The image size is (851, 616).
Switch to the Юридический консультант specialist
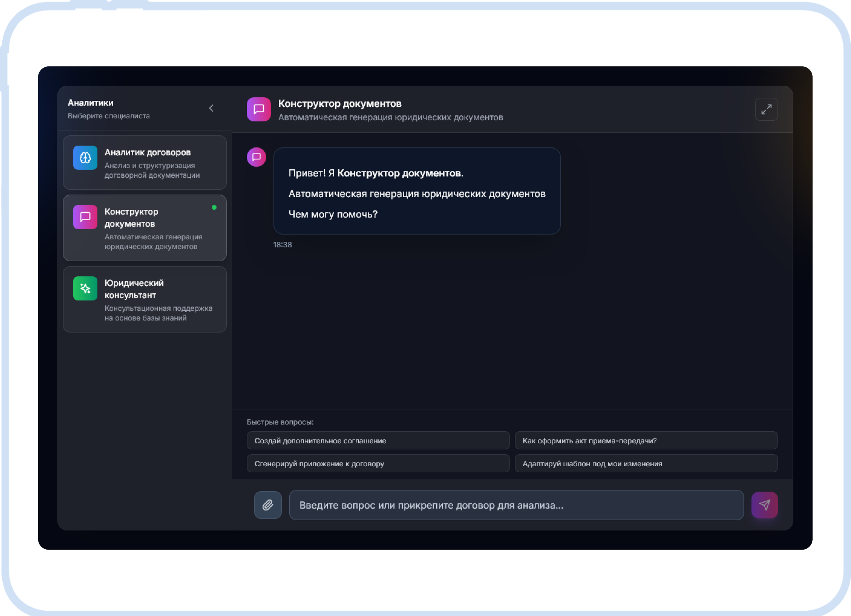(x=145, y=299)
